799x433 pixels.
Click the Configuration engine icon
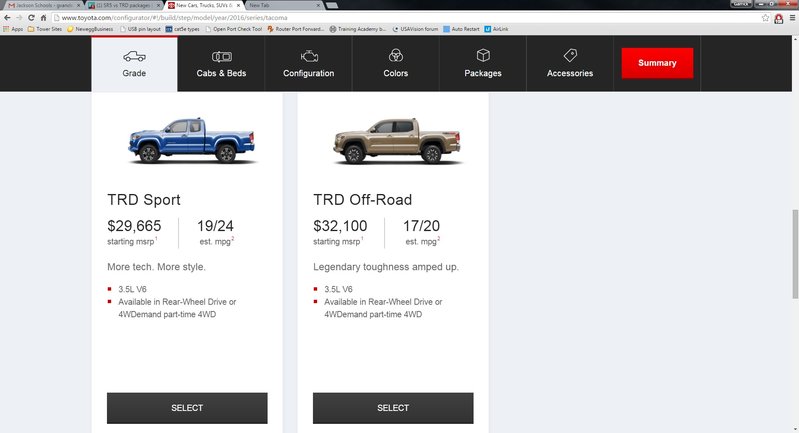[309, 56]
